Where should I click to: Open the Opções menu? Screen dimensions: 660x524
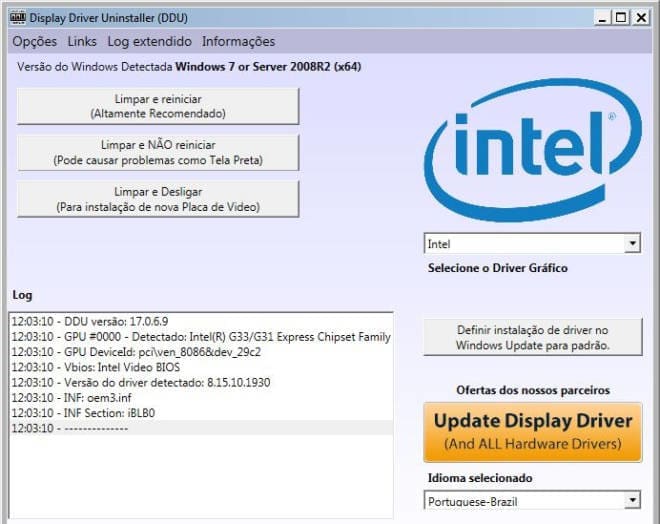point(35,41)
